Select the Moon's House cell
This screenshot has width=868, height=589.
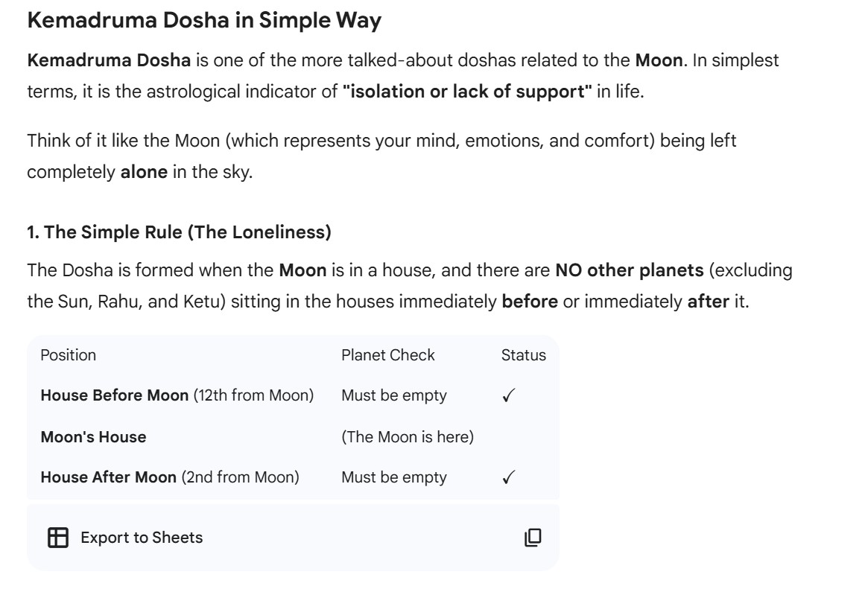[93, 437]
